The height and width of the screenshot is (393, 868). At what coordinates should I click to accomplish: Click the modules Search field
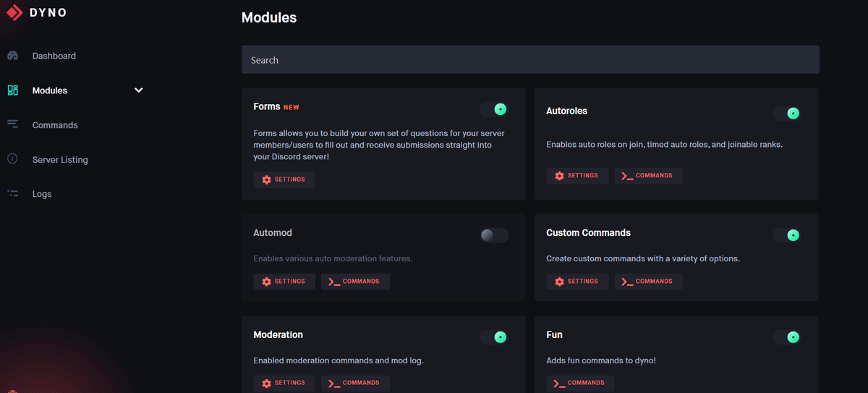530,60
